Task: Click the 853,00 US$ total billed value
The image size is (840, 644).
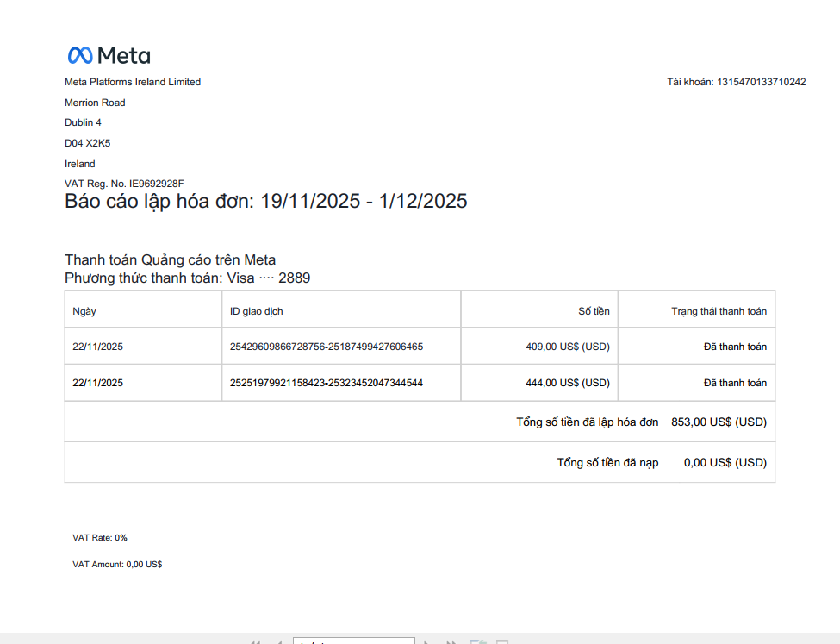Action: tap(719, 422)
